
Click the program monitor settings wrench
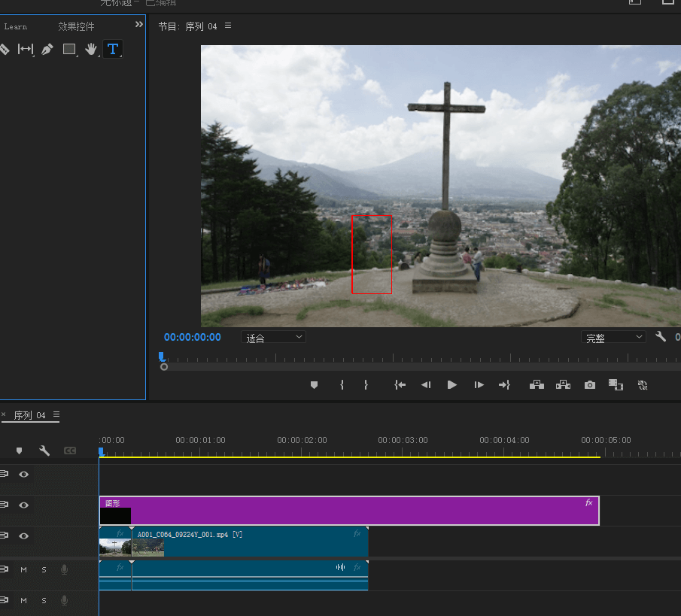click(661, 337)
